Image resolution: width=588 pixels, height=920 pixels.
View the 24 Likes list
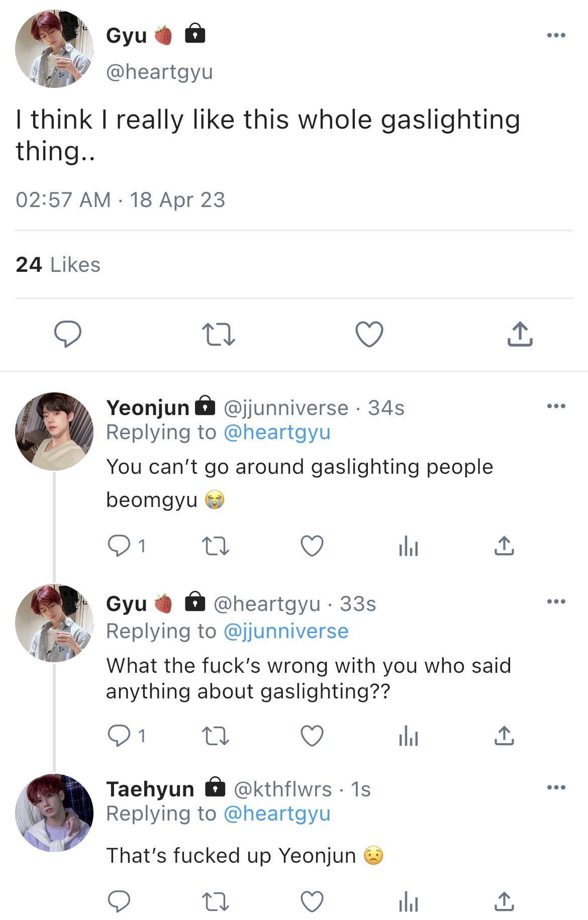(x=58, y=265)
